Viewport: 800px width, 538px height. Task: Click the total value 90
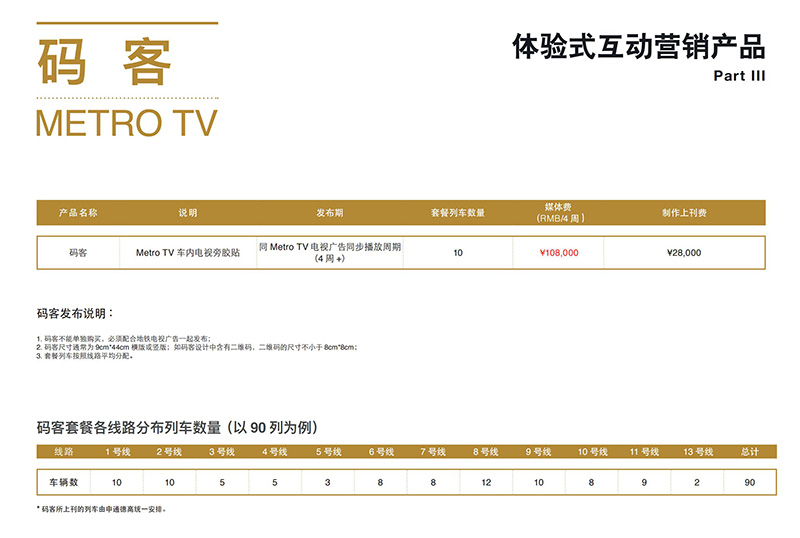(x=749, y=482)
